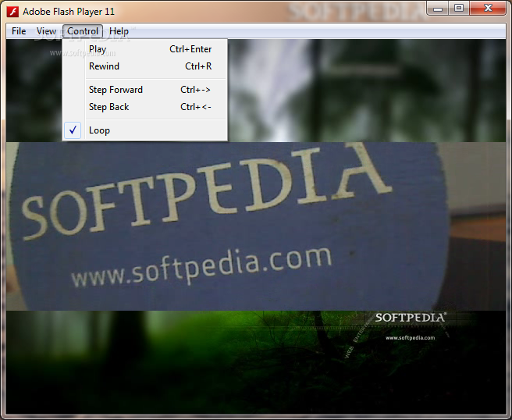This screenshot has height=420, width=512.
Task: Close the Flash Player window
Action: coord(488,8)
